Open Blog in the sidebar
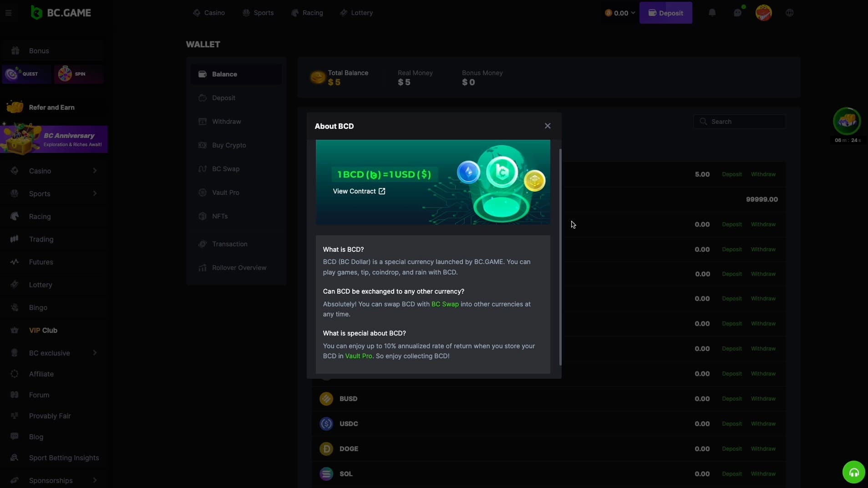This screenshot has height=488, width=868. click(x=53, y=437)
